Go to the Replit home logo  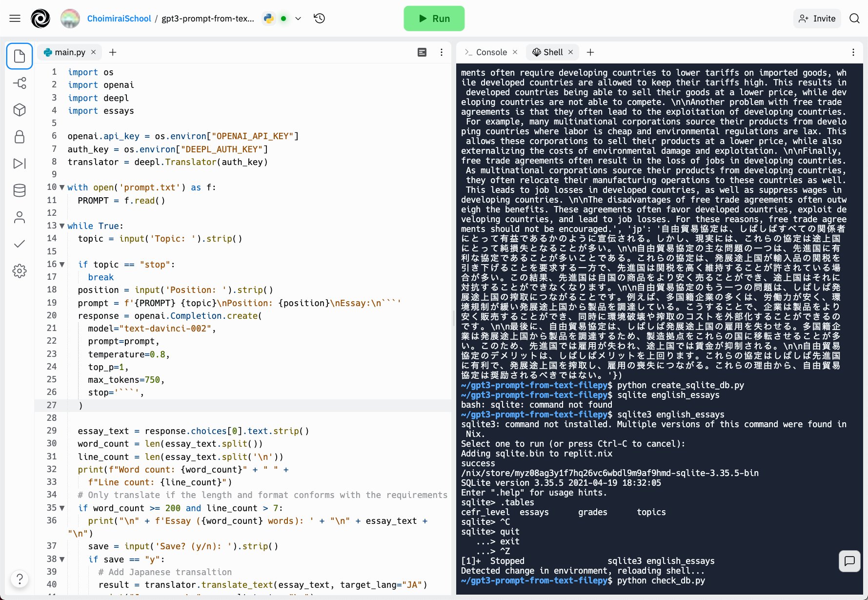click(40, 19)
